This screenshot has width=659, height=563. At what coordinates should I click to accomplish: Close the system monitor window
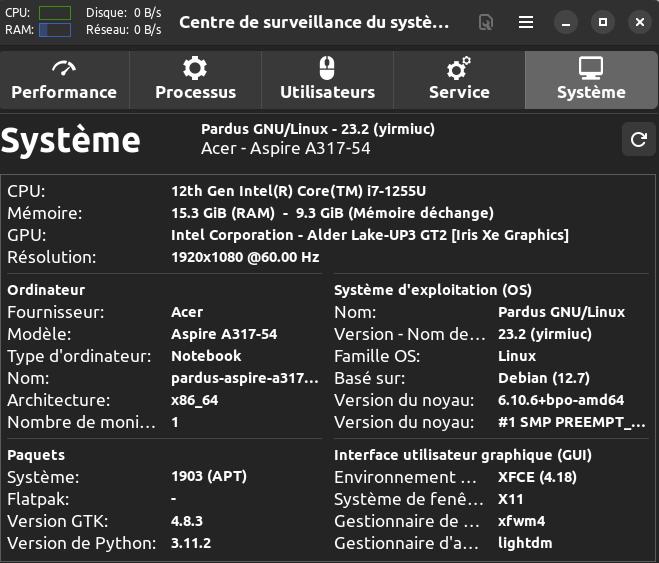click(640, 22)
